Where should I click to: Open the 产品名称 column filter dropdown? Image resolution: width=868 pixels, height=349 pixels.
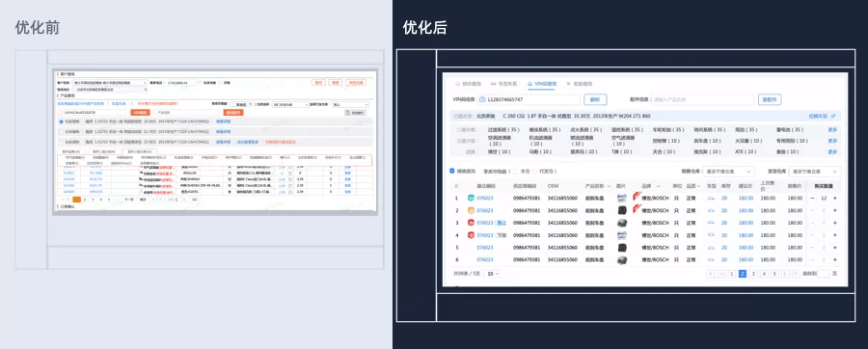click(x=609, y=186)
